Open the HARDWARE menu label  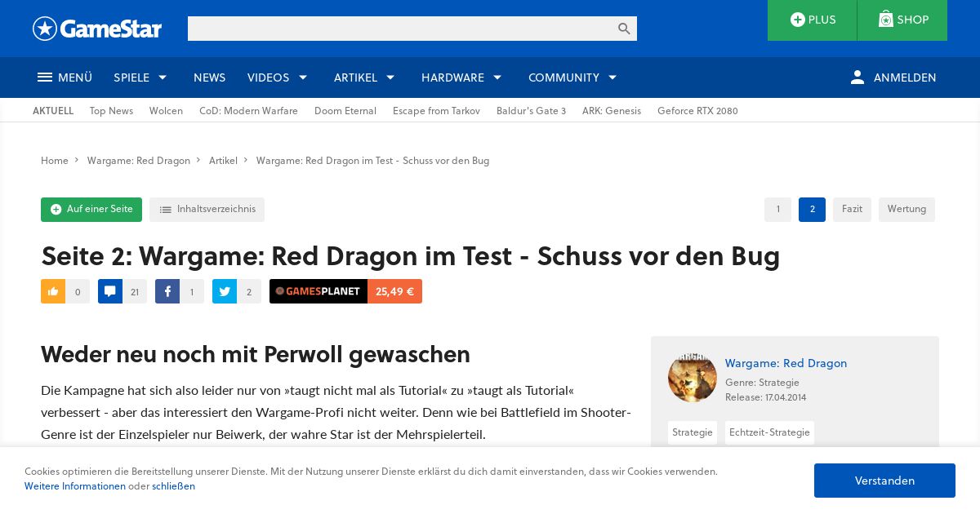tap(452, 78)
